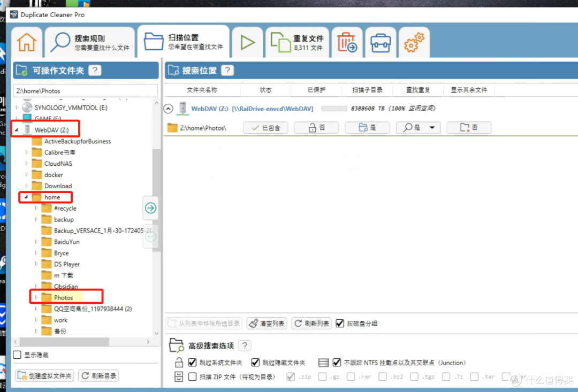Open the Home tab icon
578x392 pixels.
[27, 42]
